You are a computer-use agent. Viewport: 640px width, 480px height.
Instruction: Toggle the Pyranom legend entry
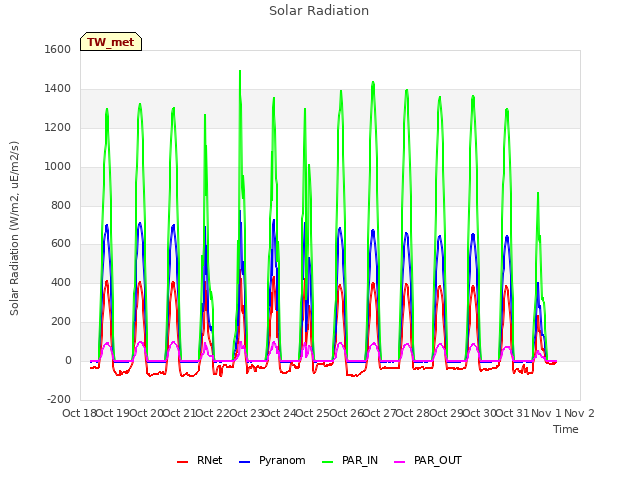click(x=272, y=460)
